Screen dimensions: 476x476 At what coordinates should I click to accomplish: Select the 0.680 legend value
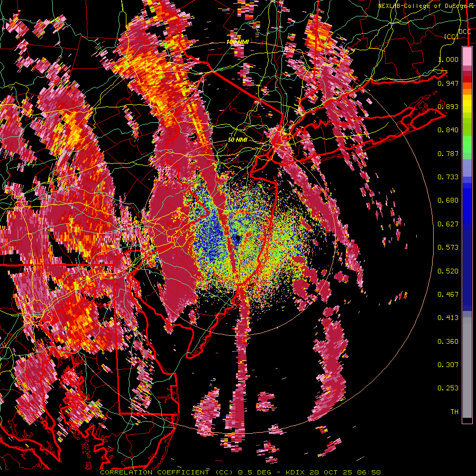coord(448,200)
